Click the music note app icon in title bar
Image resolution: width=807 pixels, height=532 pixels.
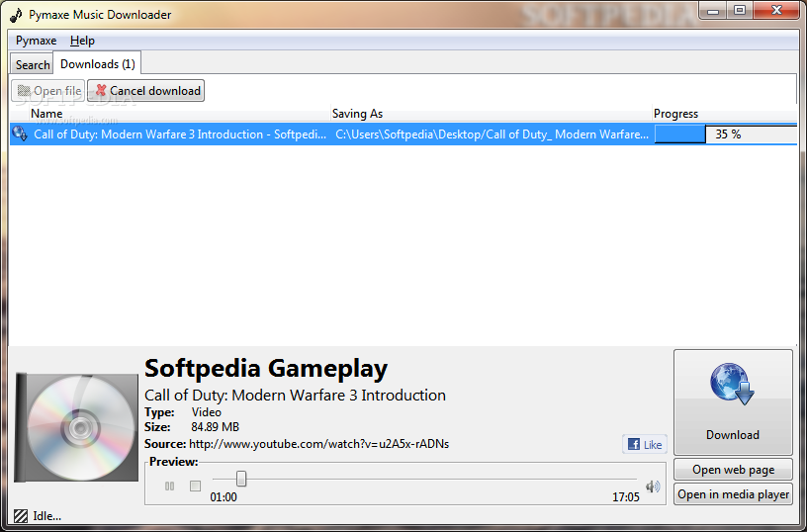[16, 15]
